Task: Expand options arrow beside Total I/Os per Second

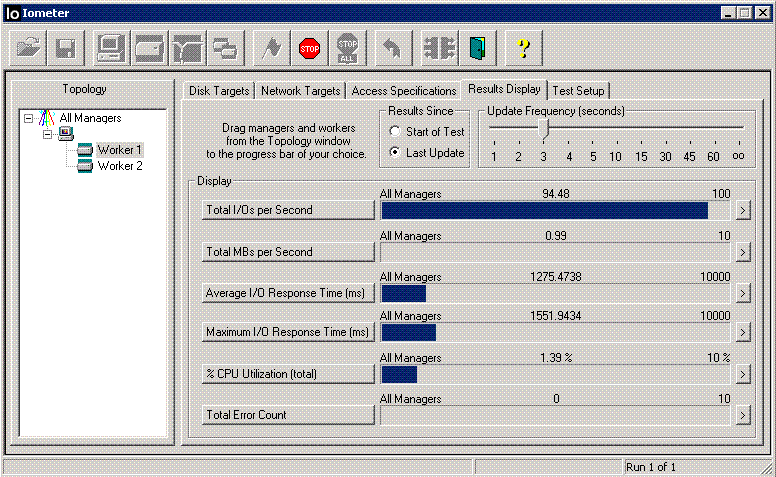Action: click(x=742, y=210)
